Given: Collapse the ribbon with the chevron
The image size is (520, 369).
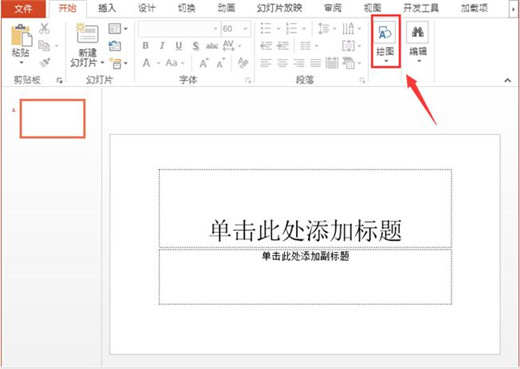Looking at the screenshot, I should coord(507,80).
